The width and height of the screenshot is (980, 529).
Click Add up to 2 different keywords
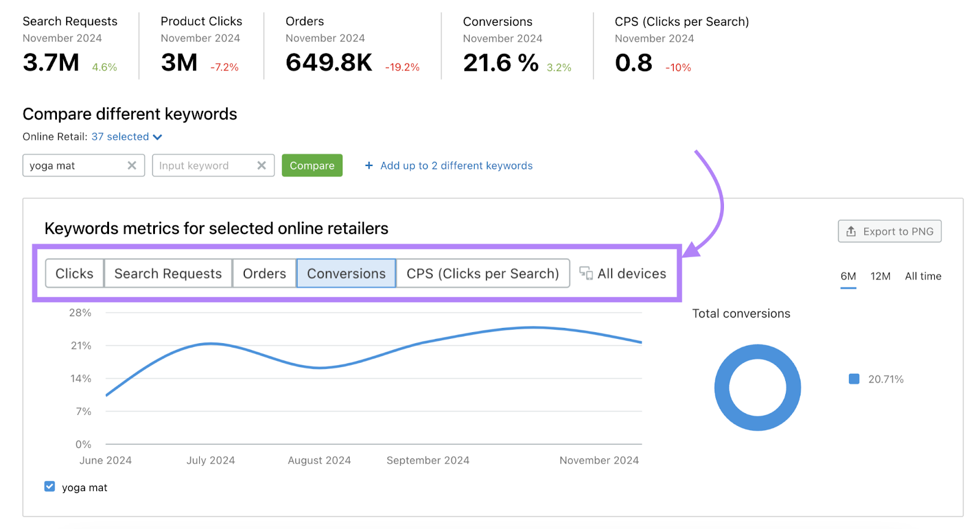456,166
